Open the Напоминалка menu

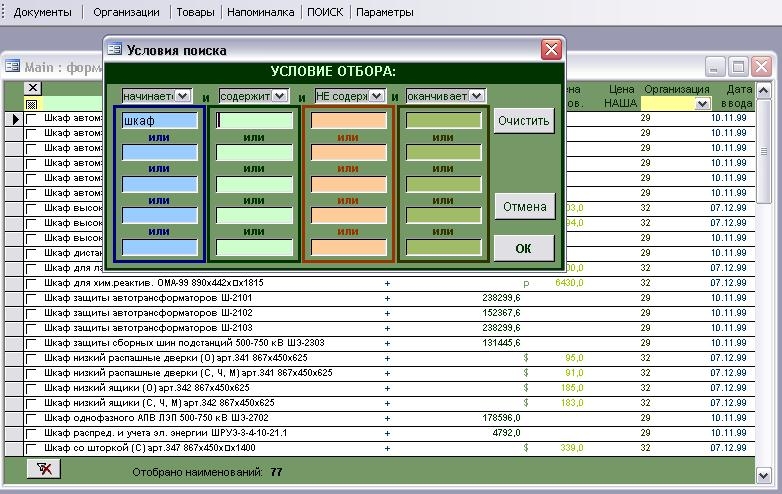click(x=260, y=12)
